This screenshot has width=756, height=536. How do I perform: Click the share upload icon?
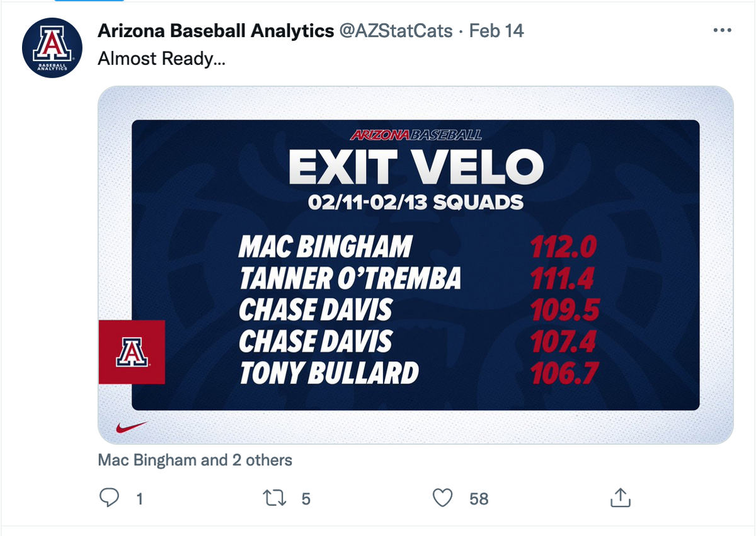click(x=621, y=498)
